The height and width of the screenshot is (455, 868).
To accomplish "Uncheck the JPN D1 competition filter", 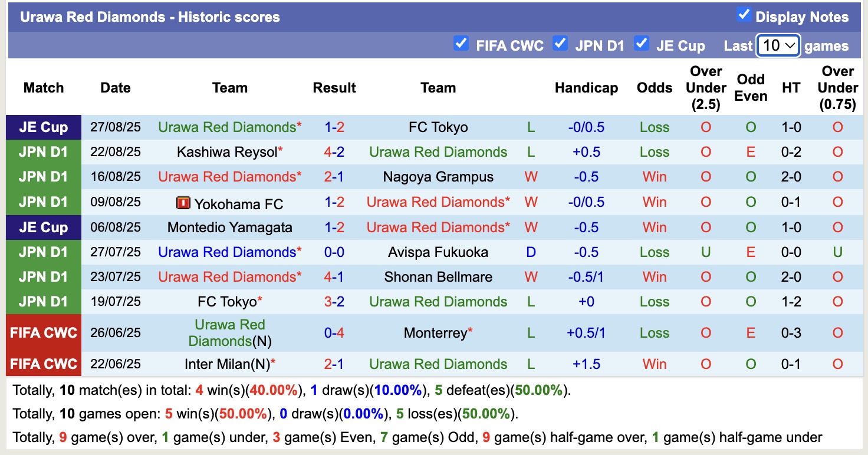I will click(x=560, y=43).
